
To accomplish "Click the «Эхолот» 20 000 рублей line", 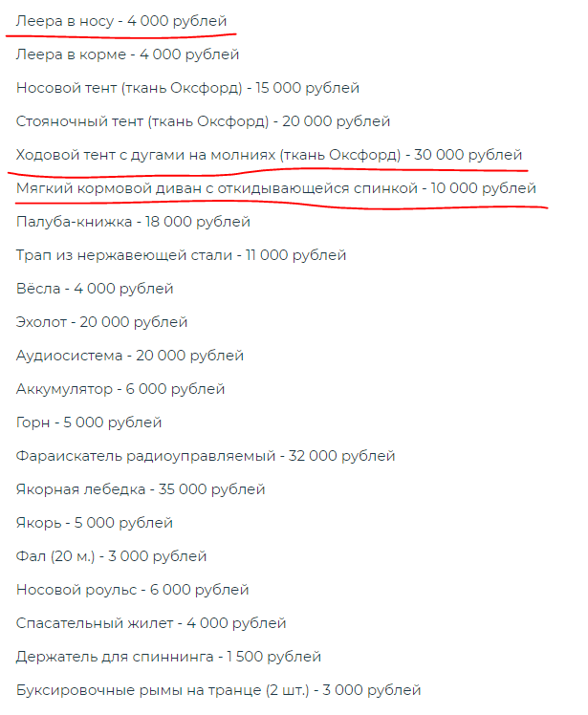I will (101, 322).
